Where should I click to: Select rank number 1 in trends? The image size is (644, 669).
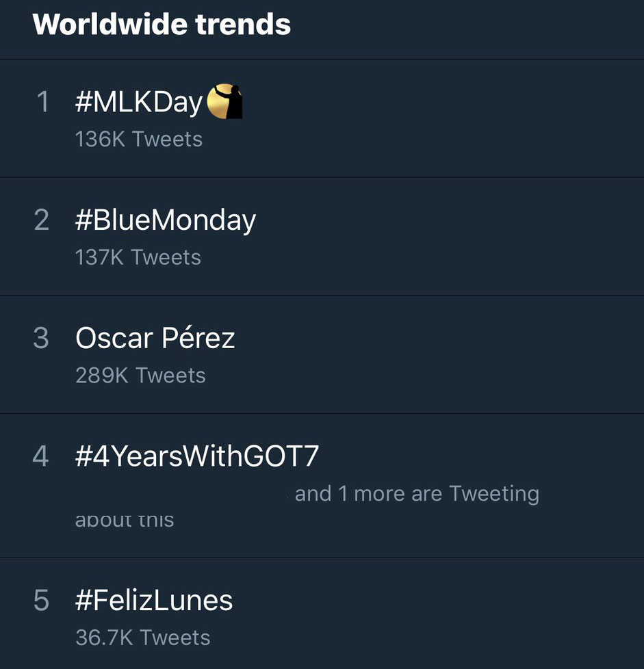click(x=42, y=102)
